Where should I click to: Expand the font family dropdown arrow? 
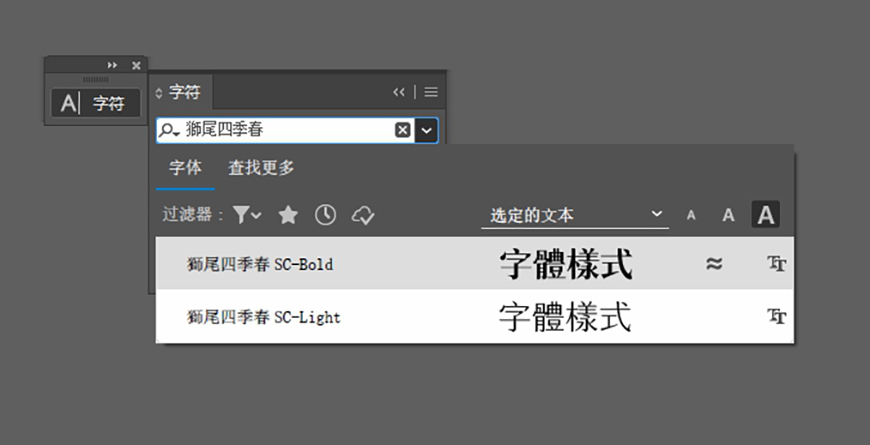[426, 130]
